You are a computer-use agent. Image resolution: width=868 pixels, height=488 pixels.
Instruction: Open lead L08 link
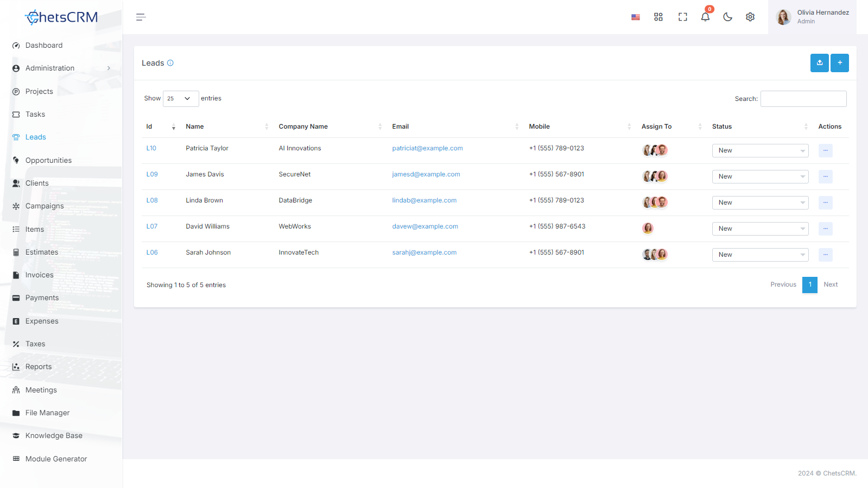coord(152,200)
